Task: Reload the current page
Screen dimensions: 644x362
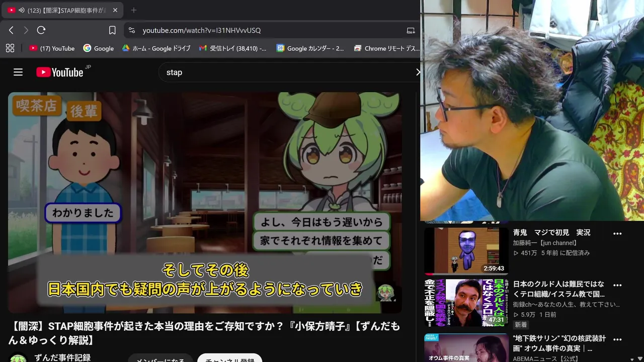Action: 41,30
